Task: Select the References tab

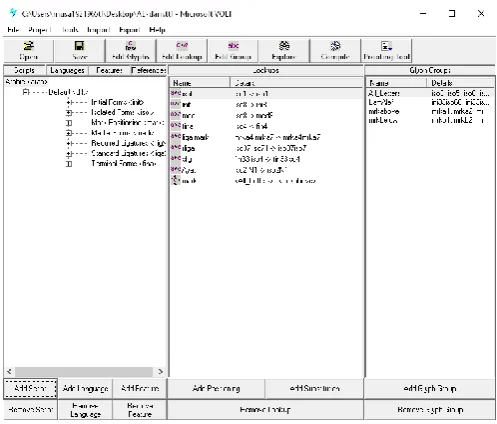Action: pyautogui.click(x=149, y=70)
